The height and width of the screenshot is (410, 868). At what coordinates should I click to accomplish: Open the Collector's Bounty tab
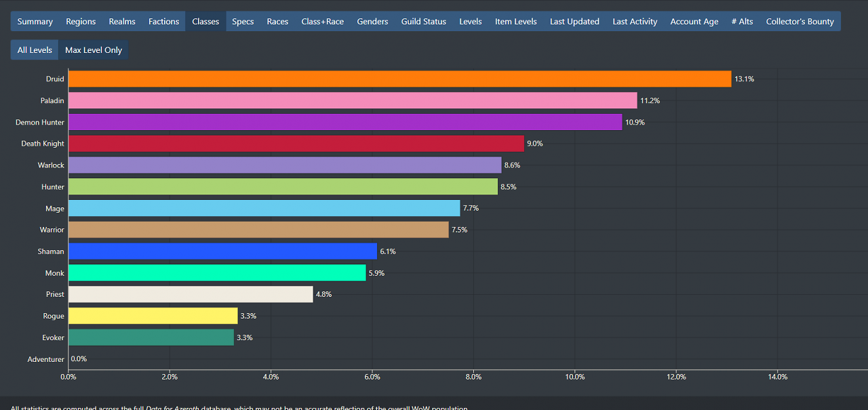800,21
